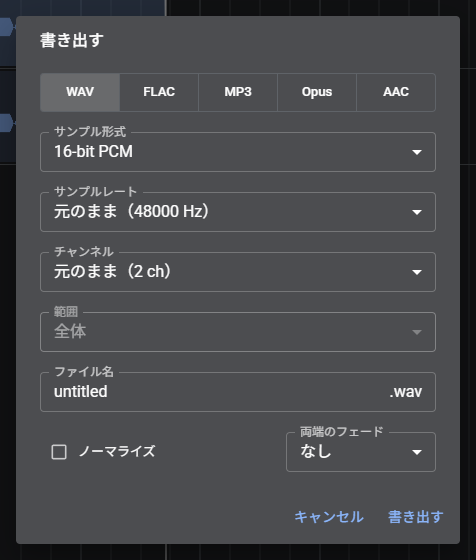Screen dimensions: 476x560
Task: Open the チャンネル dropdown showing 2 ch
Action: tap(238, 272)
